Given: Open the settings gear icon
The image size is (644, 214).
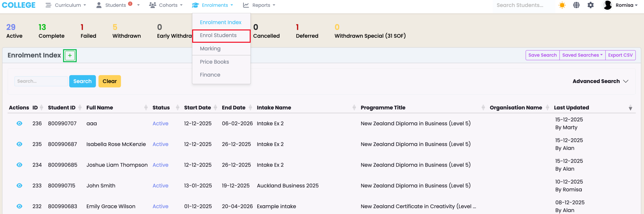Looking at the screenshot, I should [590, 5].
